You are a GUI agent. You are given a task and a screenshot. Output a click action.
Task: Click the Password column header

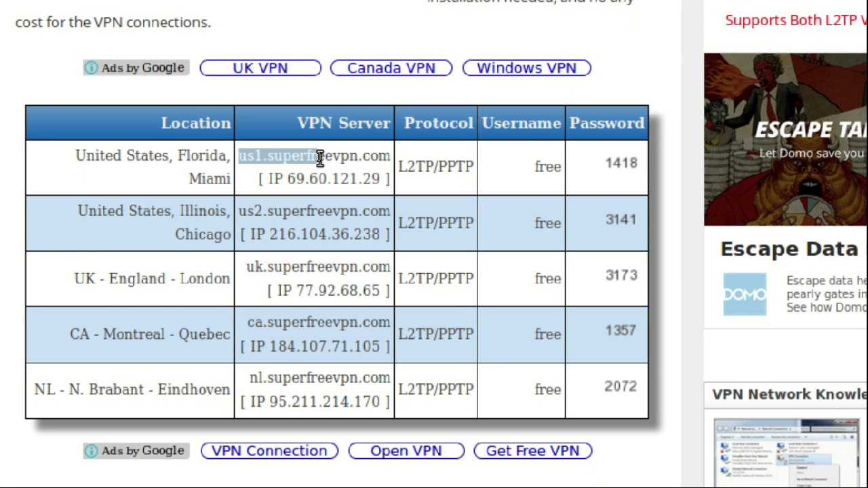pyautogui.click(x=606, y=123)
